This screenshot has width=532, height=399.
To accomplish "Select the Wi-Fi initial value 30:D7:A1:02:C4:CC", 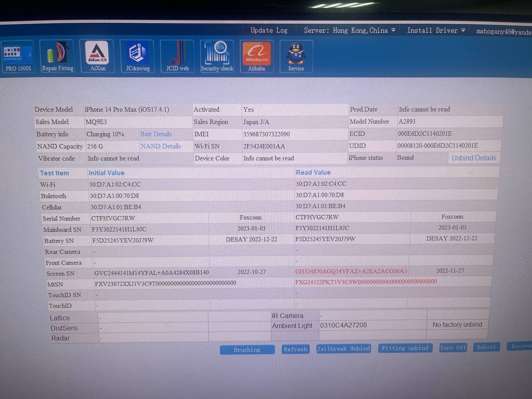I will click(x=115, y=185).
